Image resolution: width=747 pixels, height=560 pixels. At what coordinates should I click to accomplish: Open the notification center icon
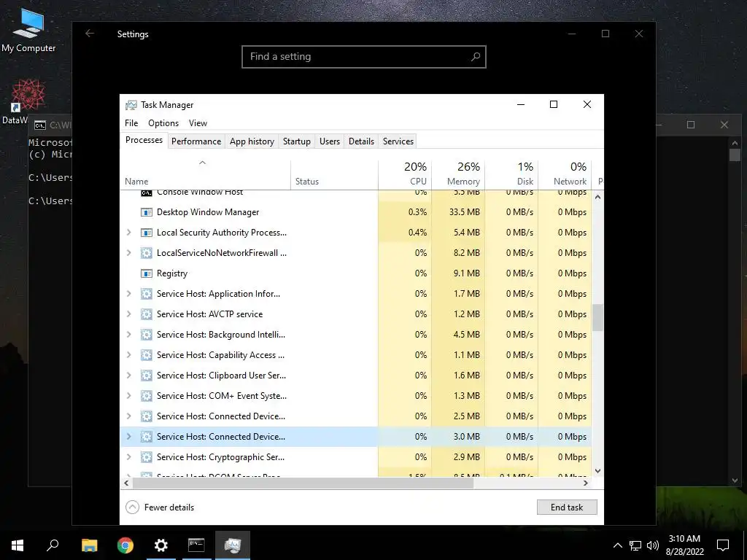723,545
